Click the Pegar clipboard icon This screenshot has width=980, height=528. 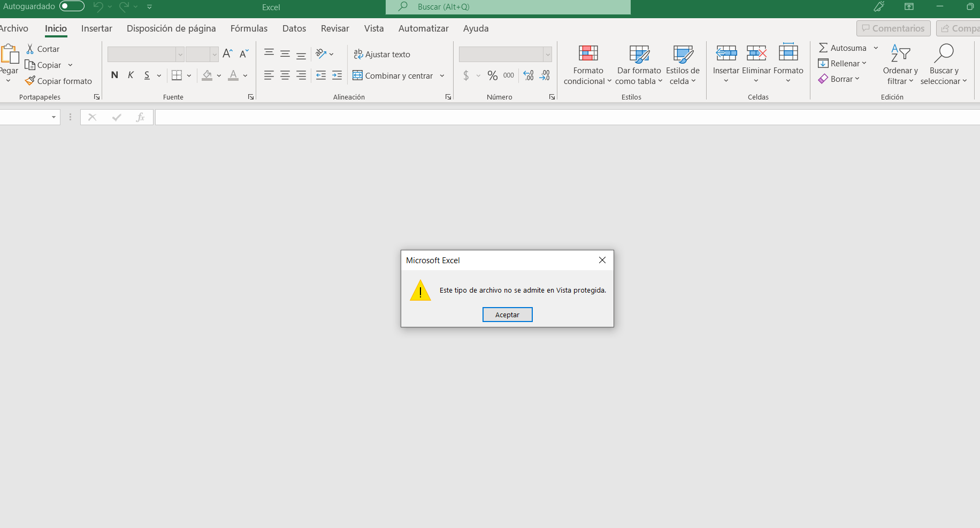pyautogui.click(x=10, y=55)
